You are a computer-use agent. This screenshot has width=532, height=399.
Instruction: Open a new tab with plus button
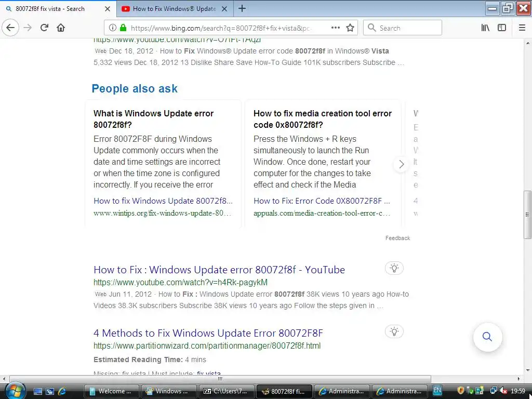click(x=242, y=8)
